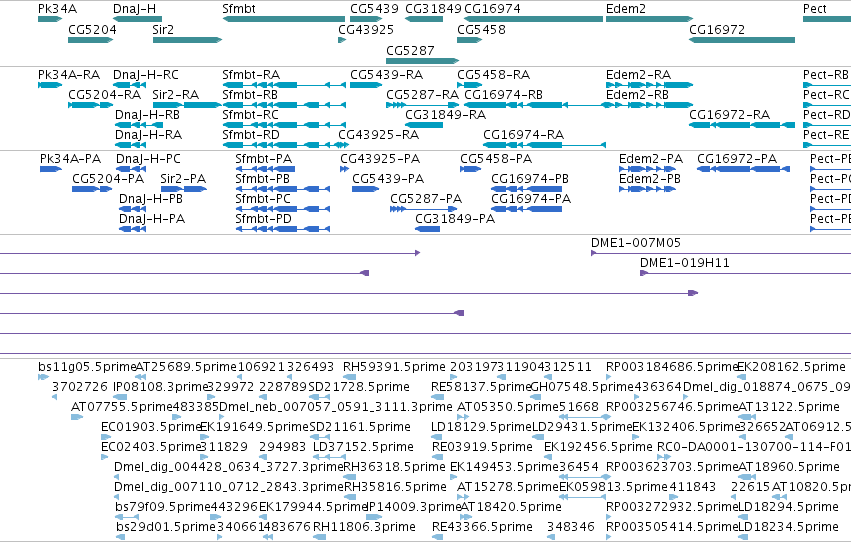
Task: Click EST RE43366.5prime
Action: tap(437, 537)
